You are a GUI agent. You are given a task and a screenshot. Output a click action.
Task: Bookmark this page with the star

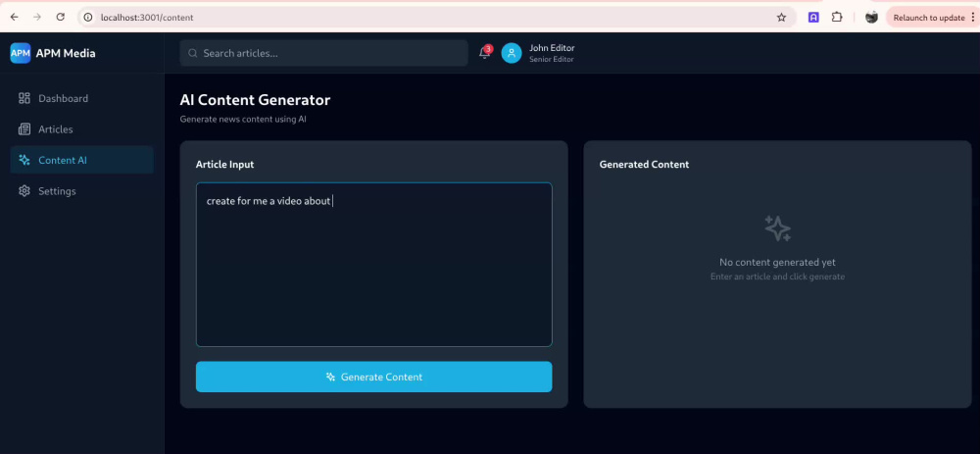tap(781, 18)
